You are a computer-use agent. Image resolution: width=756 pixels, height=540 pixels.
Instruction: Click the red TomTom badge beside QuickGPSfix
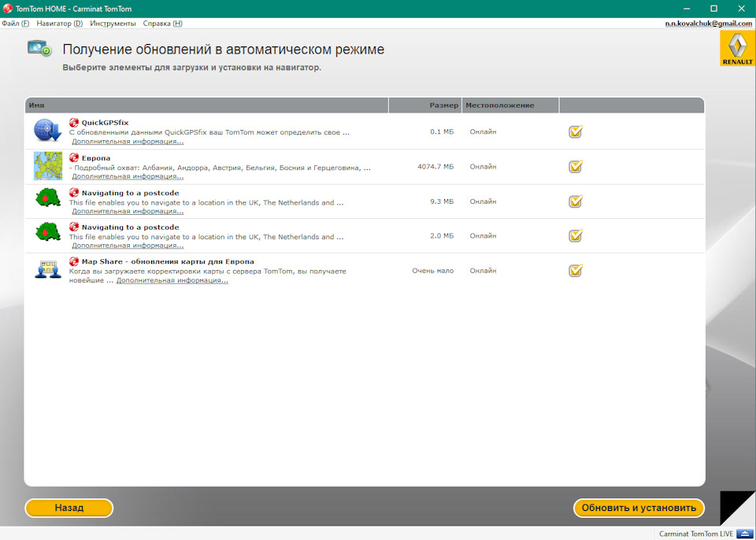click(x=74, y=123)
